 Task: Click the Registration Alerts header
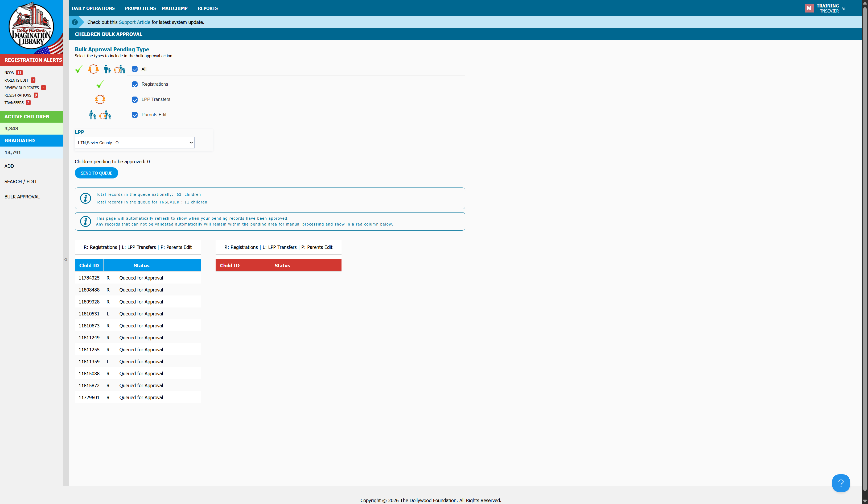(x=31, y=60)
